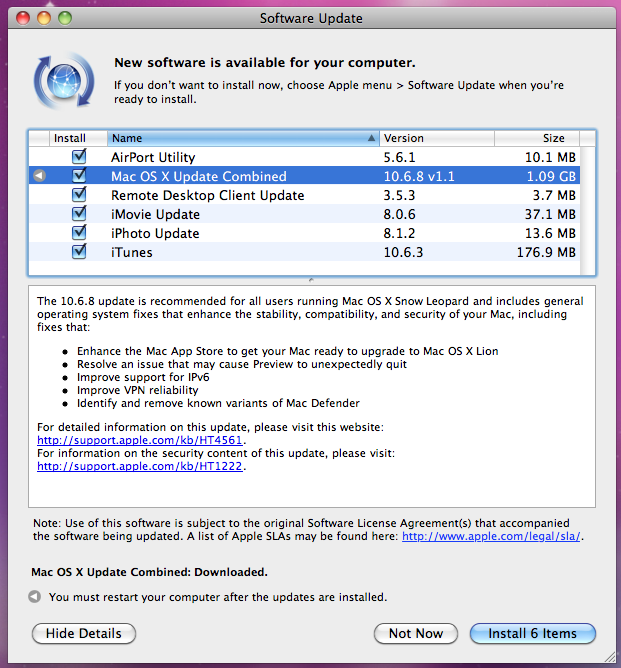Minimize the Software Update window
The image size is (621, 668).
pyautogui.click(x=44, y=18)
